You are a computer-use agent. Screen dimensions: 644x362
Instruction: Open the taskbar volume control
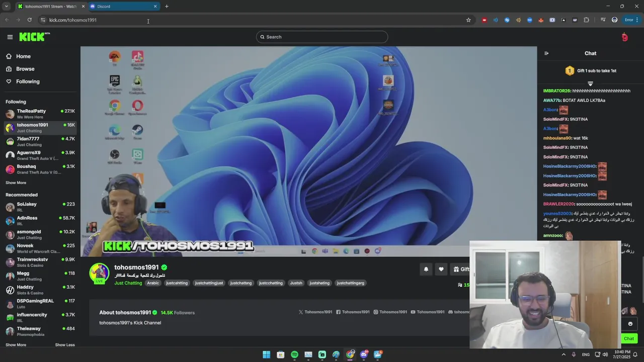click(605, 354)
